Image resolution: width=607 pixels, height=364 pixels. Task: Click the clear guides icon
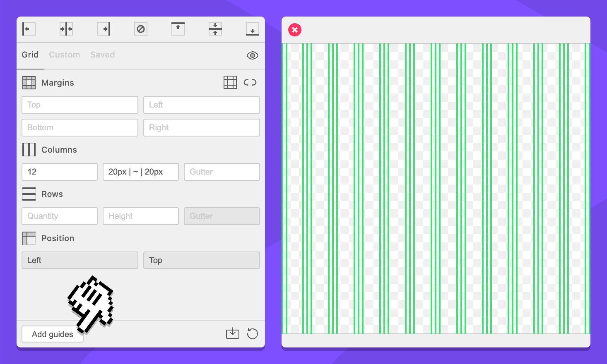[141, 29]
